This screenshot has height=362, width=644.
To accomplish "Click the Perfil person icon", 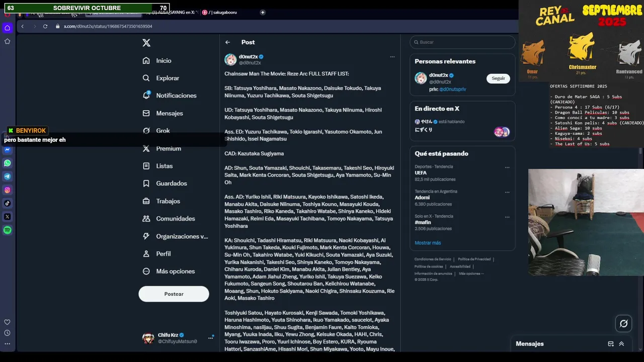I will point(146,254).
